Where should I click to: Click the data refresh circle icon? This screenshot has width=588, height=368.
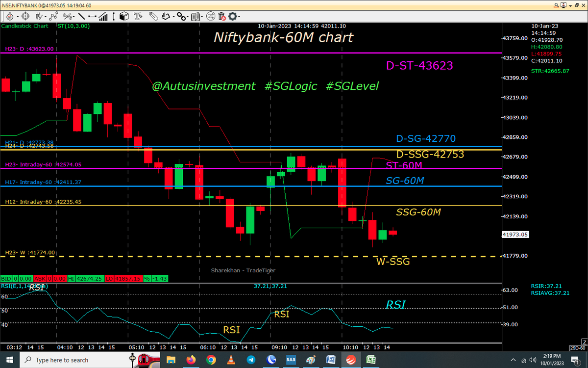(209, 16)
